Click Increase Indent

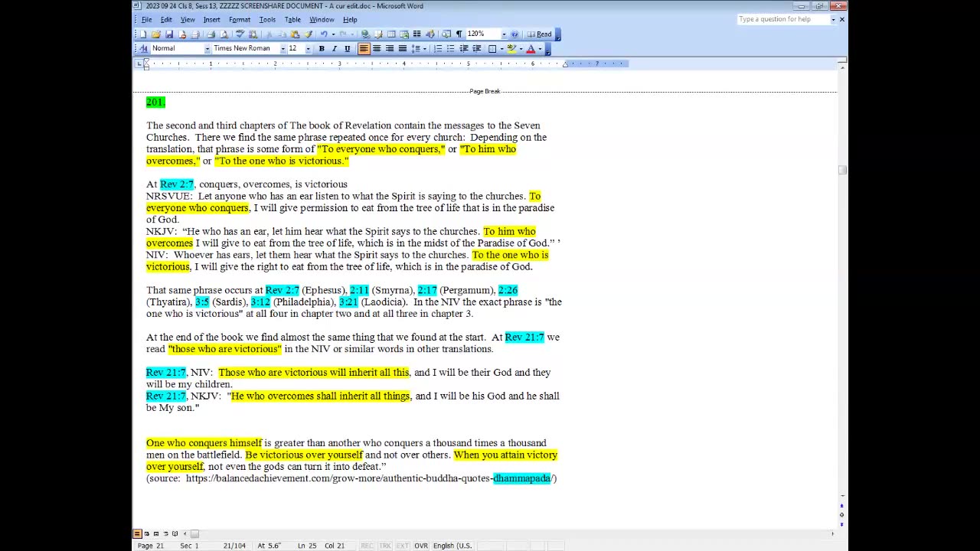point(476,48)
